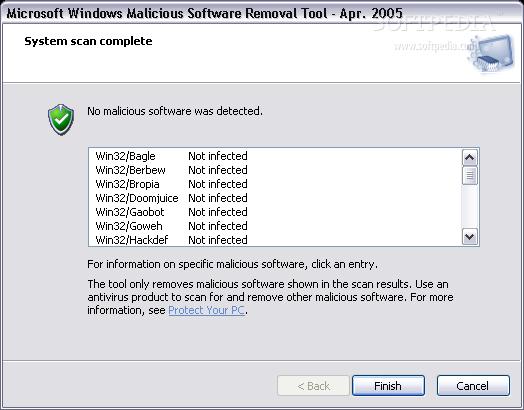Click the scrollbar track below the thumb
524x410 pixels.
[x=470, y=207]
